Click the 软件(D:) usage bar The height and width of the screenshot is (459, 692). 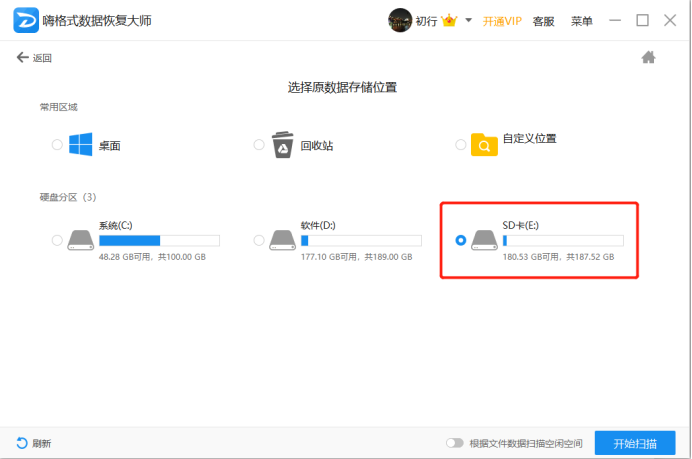pyautogui.click(x=361, y=241)
